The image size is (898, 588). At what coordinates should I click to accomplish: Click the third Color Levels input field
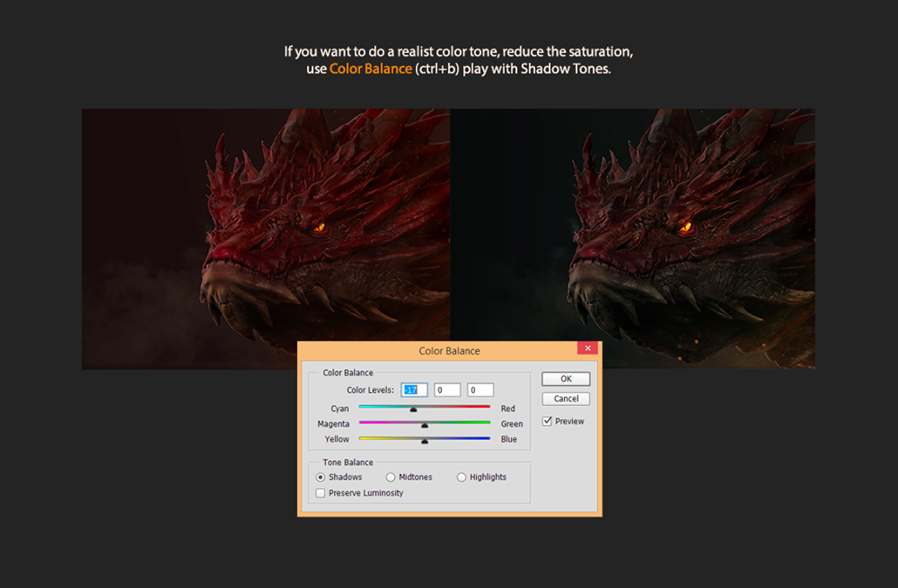point(480,389)
